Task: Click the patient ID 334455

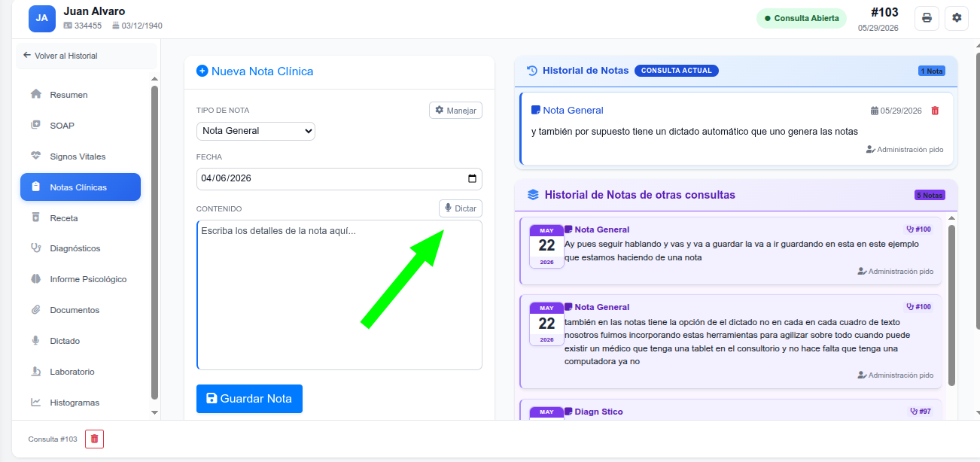Action: tap(88, 26)
